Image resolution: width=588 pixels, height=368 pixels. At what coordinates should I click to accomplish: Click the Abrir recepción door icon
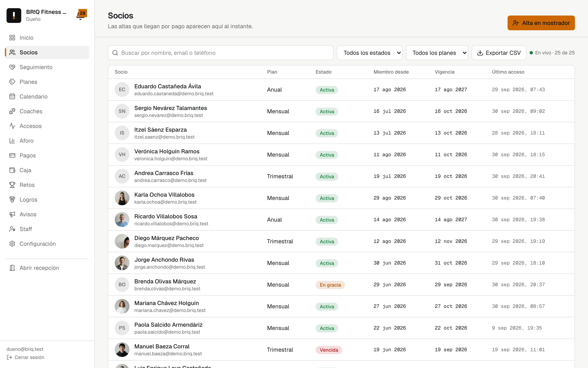click(12, 268)
